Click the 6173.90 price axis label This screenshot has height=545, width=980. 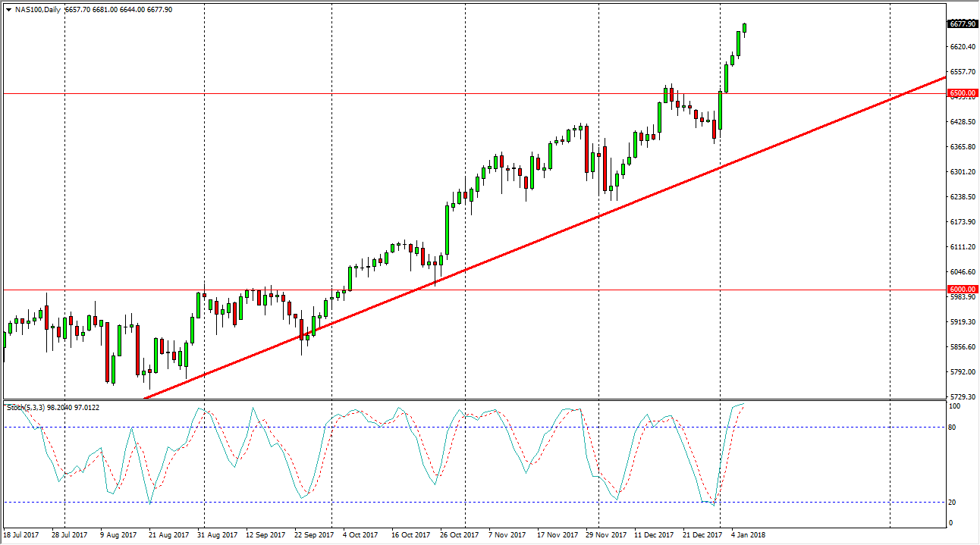[x=962, y=222]
